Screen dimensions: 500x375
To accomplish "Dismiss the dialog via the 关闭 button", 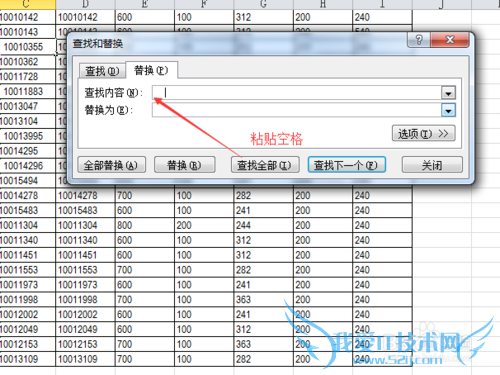I will coord(432,165).
